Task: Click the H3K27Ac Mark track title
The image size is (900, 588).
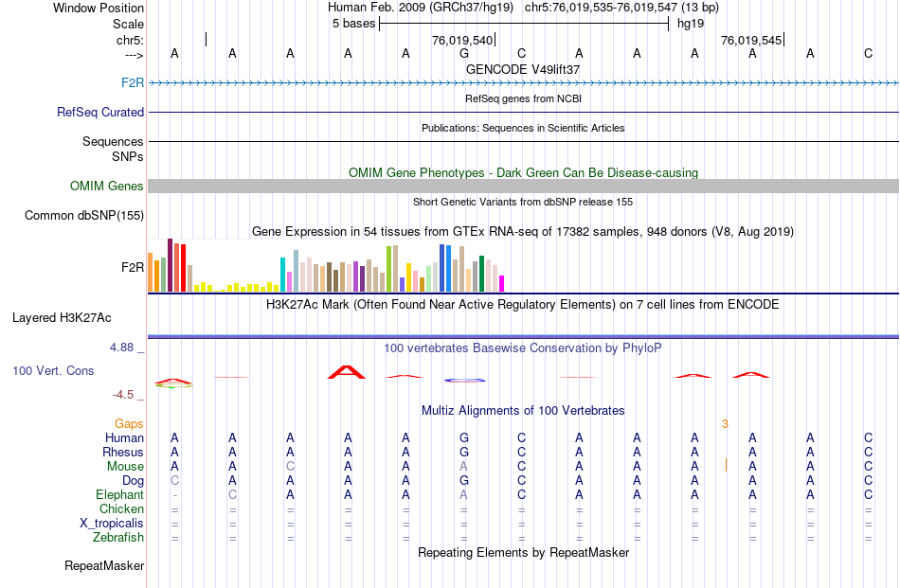Action: 523,304
